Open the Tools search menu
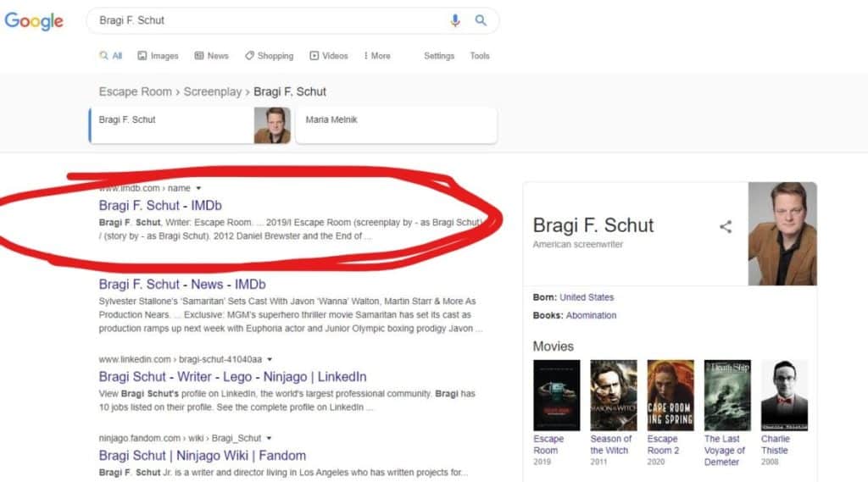This screenshot has width=868, height=482. pos(480,56)
